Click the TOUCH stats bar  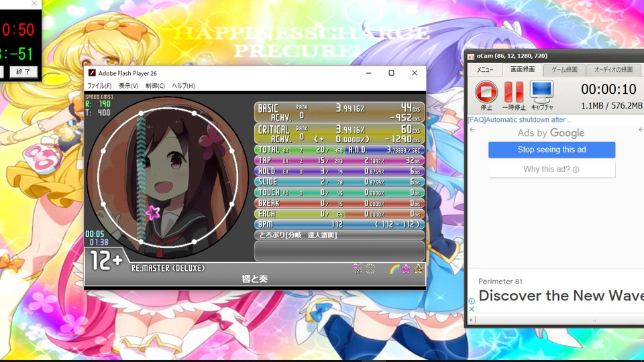pos(339,192)
